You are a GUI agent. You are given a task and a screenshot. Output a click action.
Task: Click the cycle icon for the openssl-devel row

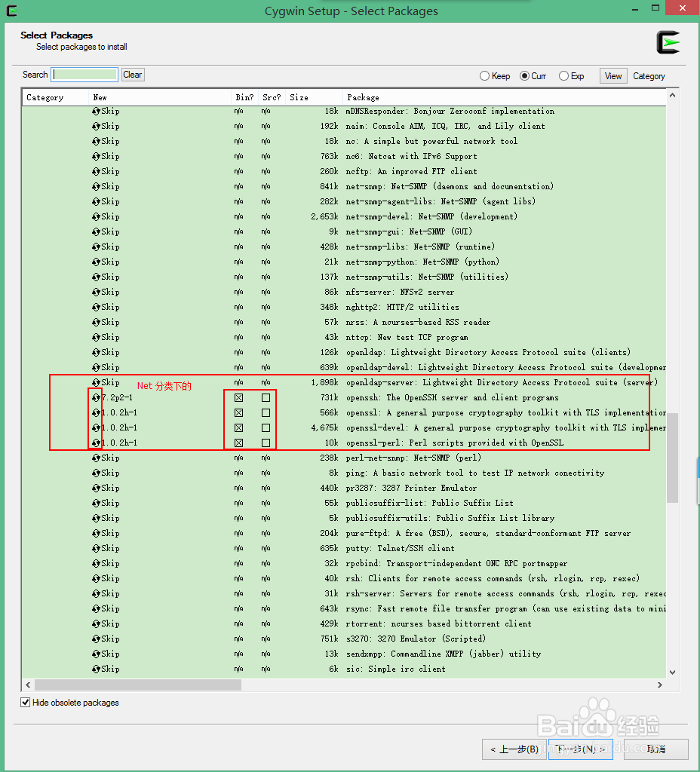pyautogui.click(x=96, y=427)
